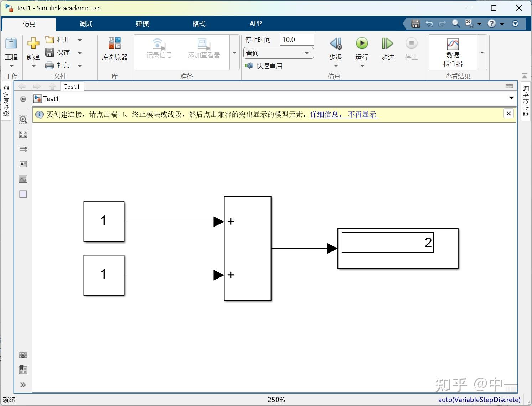Expand the Save (保存) dropdown arrow
532x406 pixels.
[80, 53]
